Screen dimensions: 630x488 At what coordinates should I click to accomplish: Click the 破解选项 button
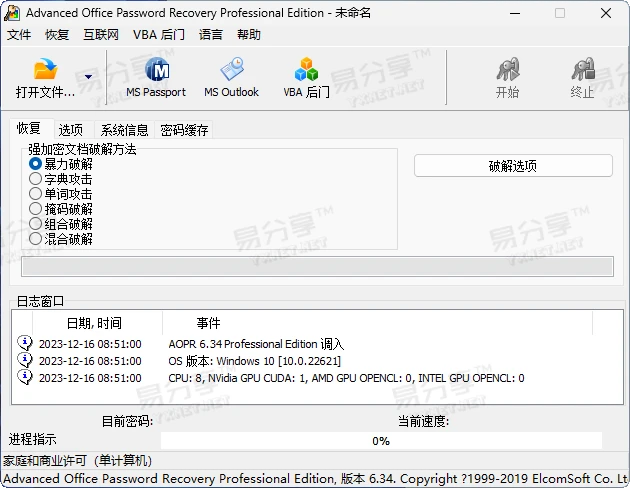pos(513,165)
